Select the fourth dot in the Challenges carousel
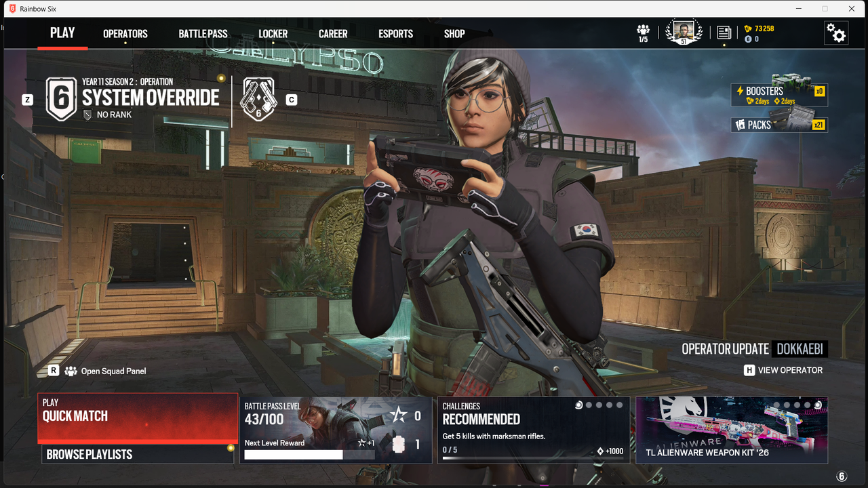 [x=609, y=405]
